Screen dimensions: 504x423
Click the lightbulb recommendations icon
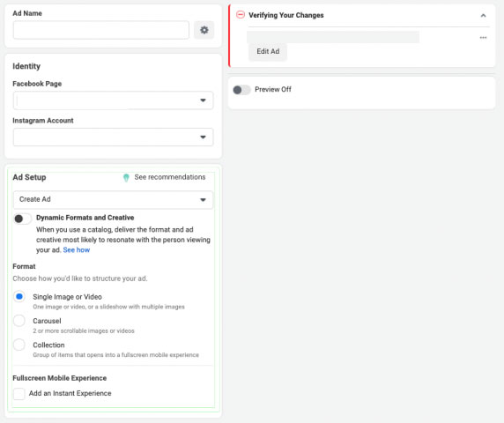(x=126, y=177)
